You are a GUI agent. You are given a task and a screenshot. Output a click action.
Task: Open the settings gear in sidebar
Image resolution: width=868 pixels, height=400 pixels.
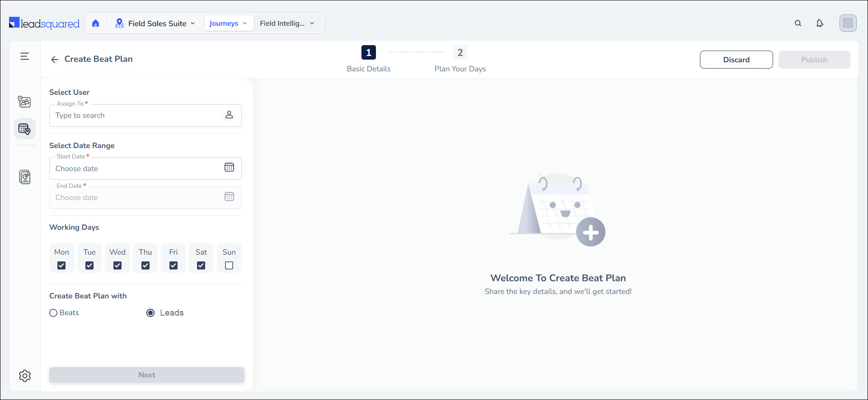tap(25, 376)
